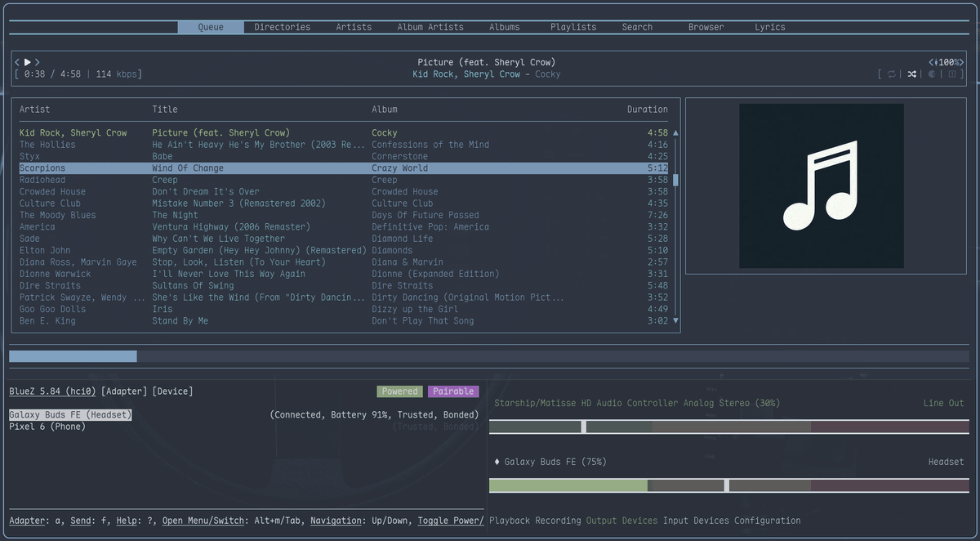Click the next track arrow
This screenshot has width=980, height=541.
point(37,62)
